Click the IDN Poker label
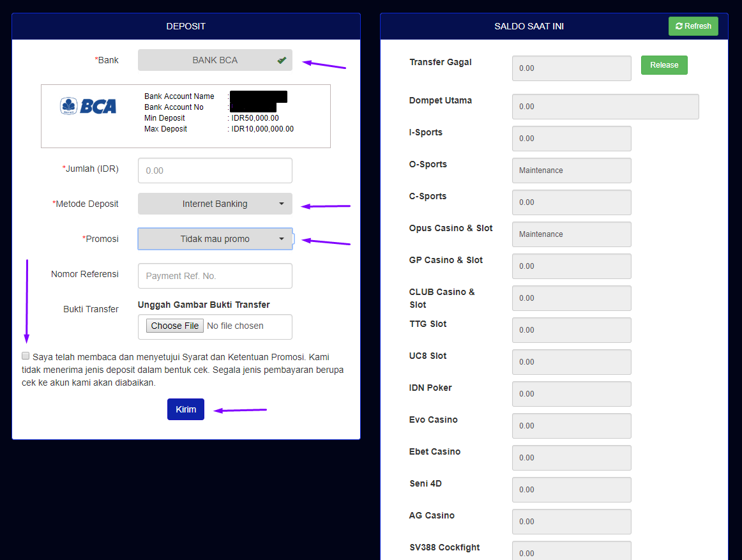Image resolution: width=742 pixels, height=560 pixels. (430, 388)
